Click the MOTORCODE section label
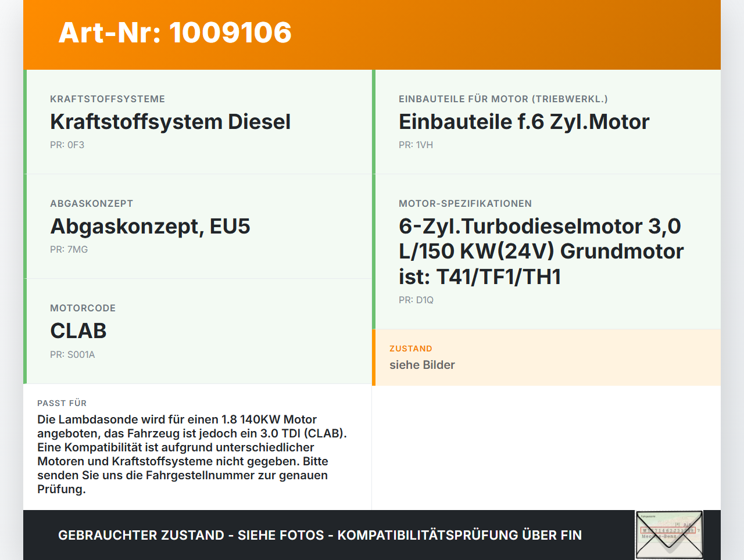The image size is (744, 560). tap(83, 308)
